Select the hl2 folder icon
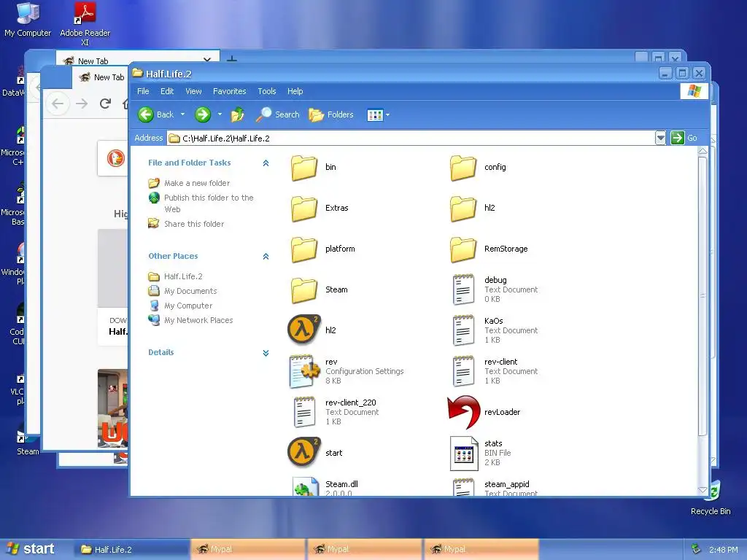This screenshot has width=747, height=560. click(463, 209)
